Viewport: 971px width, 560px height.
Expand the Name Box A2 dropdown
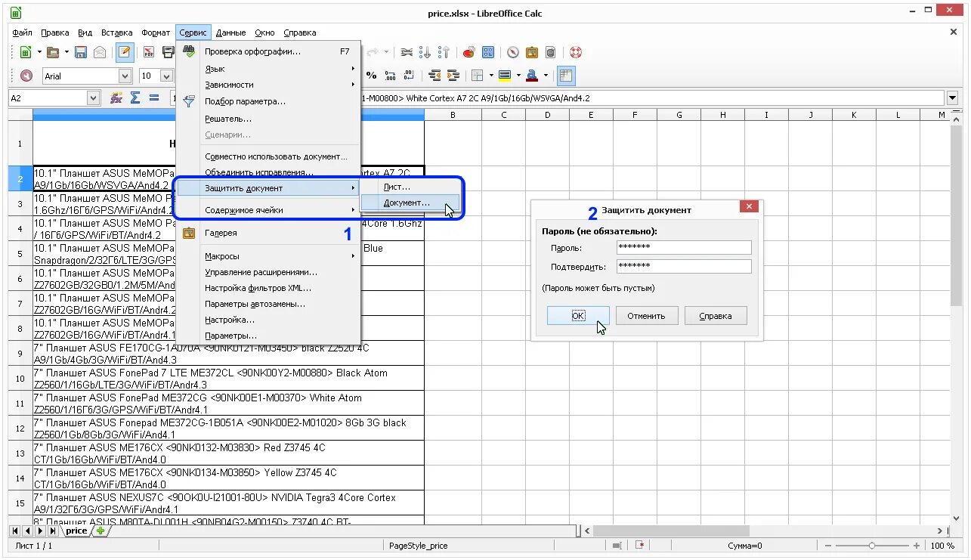click(x=94, y=97)
